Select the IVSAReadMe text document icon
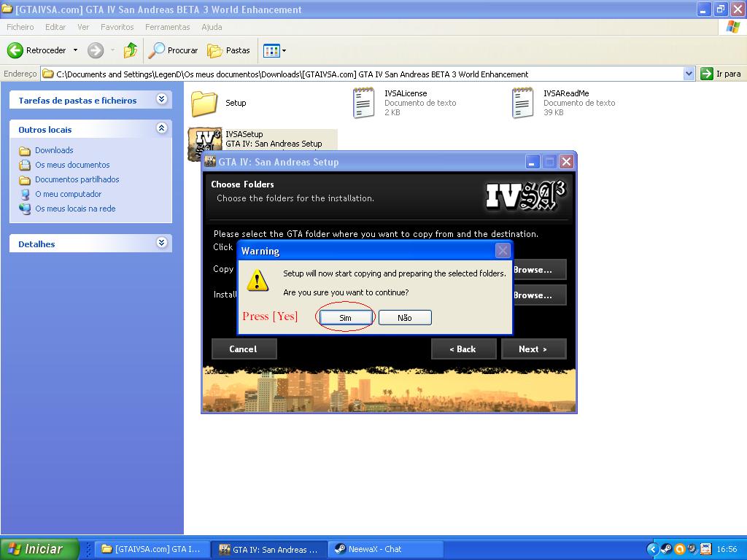747x560 pixels. point(522,103)
